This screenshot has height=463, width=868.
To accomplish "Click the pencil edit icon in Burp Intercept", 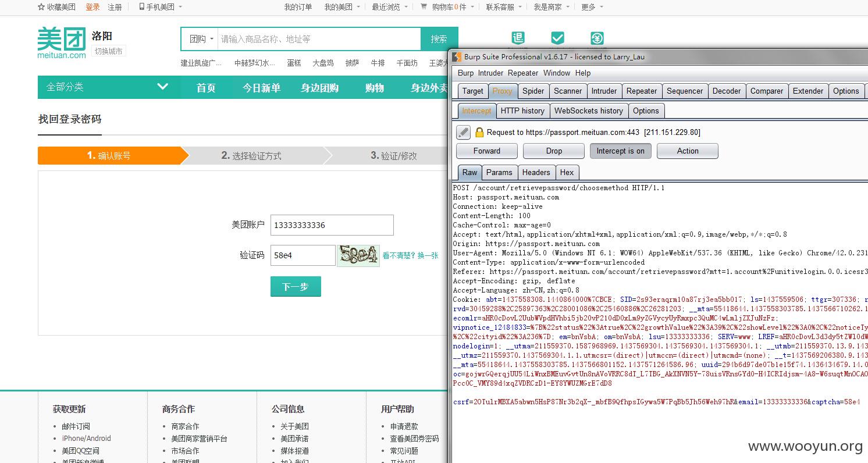I will coord(463,132).
